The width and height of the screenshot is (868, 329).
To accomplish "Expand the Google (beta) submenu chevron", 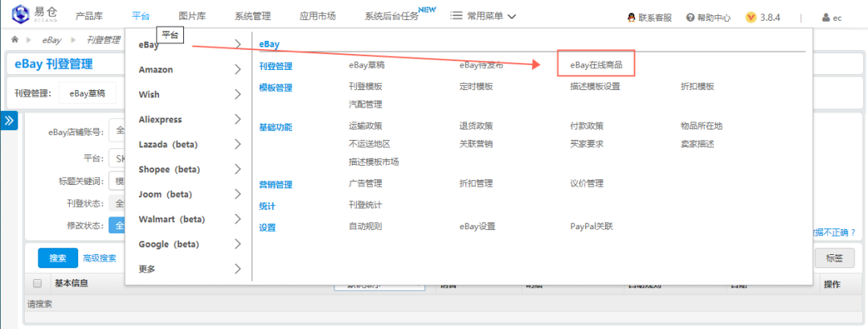I will tap(237, 245).
